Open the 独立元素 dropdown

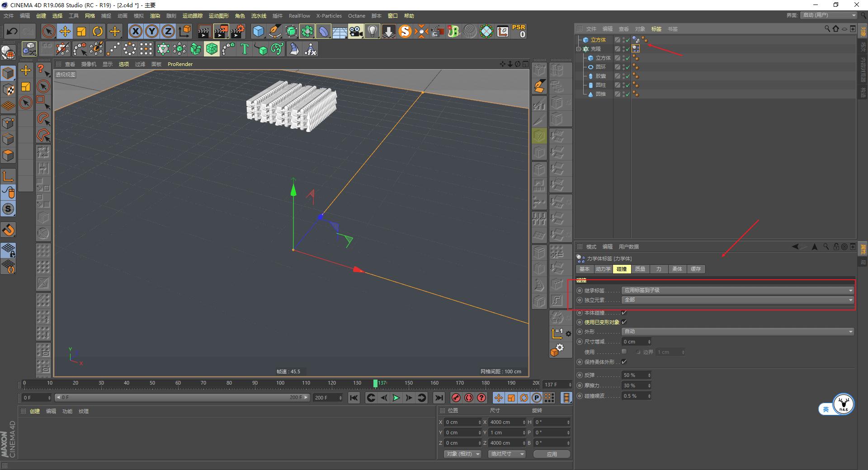(737, 300)
